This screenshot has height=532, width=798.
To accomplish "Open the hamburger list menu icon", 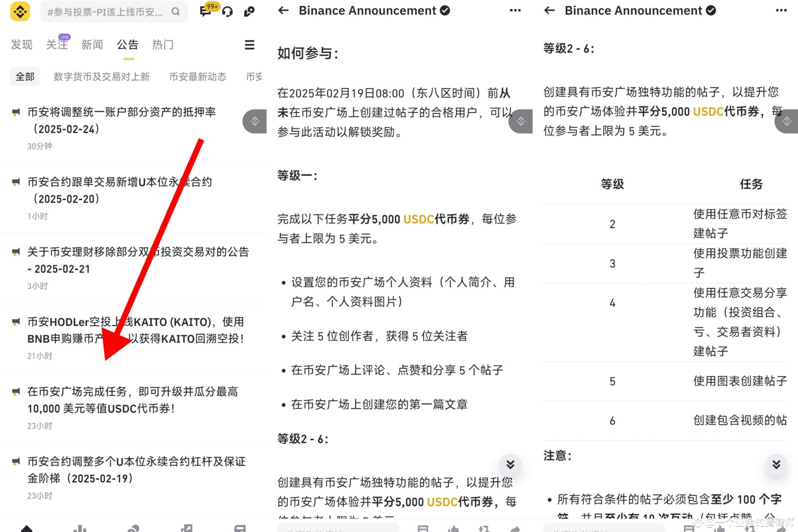I will tap(249, 45).
